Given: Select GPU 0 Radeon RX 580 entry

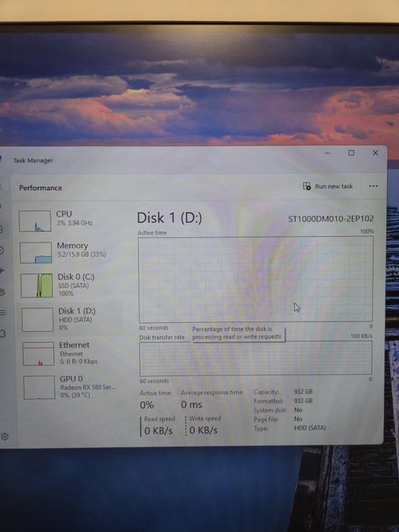Looking at the screenshot, I should click(72, 387).
